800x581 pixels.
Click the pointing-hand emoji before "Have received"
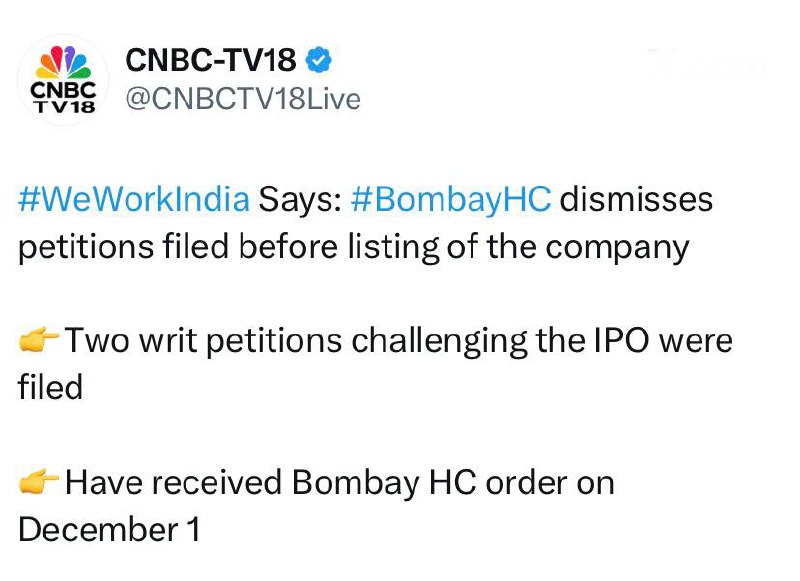coord(38,485)
